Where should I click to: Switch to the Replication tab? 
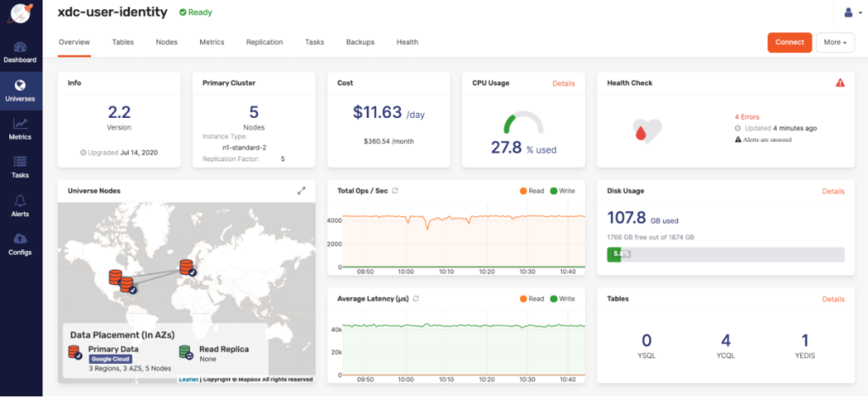point(264,42)
